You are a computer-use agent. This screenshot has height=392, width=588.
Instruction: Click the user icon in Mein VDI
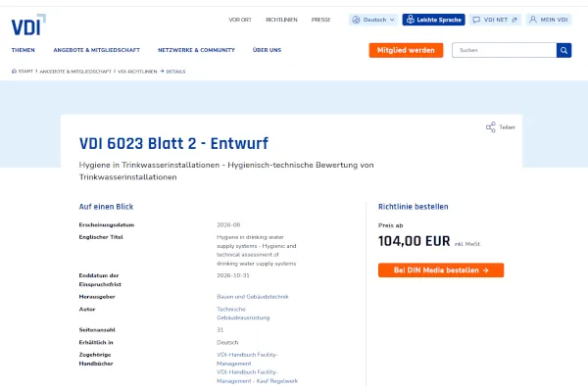[x=533, y=20]
